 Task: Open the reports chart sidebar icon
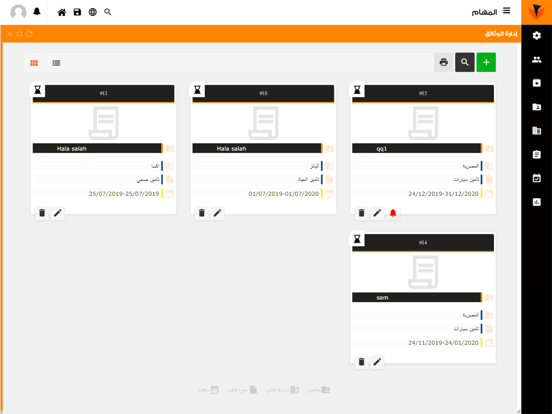537,202
